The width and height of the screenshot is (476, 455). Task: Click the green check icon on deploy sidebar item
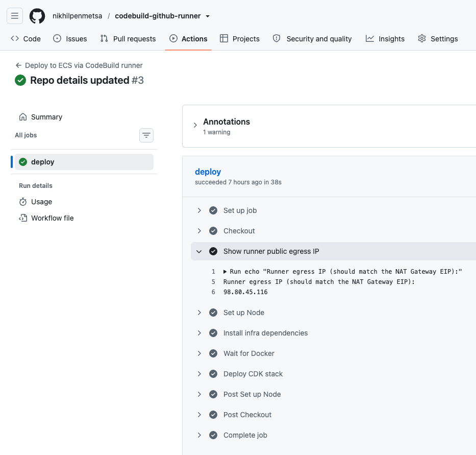[x=23, y=162]
